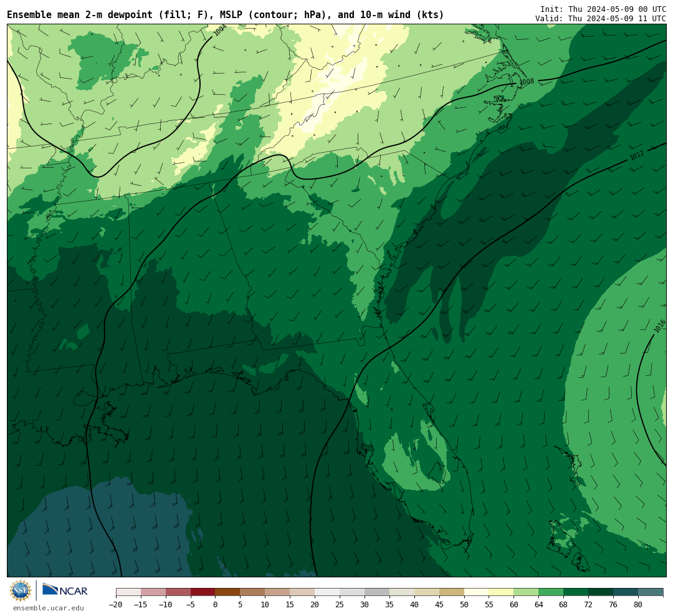This screenshot has width=673, height=616.
Task: Pick the 30 to 35 gray swatch
Action: pyautogui.click(x=377, y=592)
